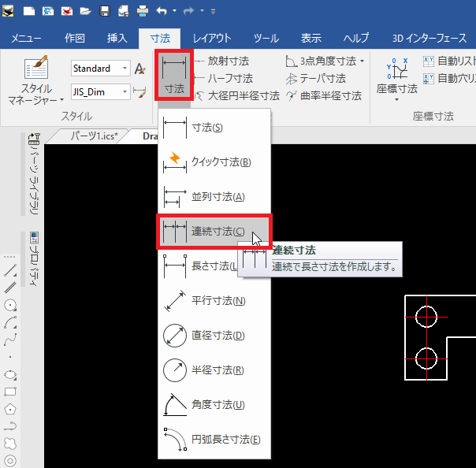
Task: Click the application logo icon at top-left
Action: click(x=8, y=11)
